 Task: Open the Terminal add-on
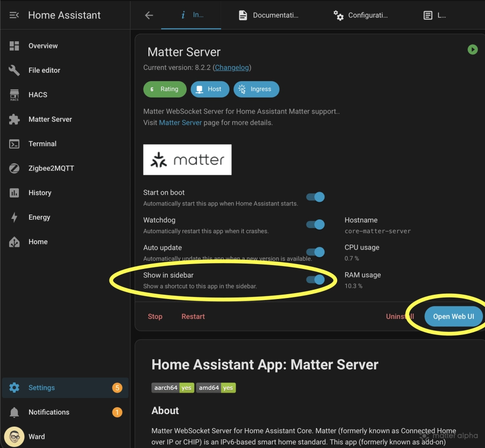[42, 144]
